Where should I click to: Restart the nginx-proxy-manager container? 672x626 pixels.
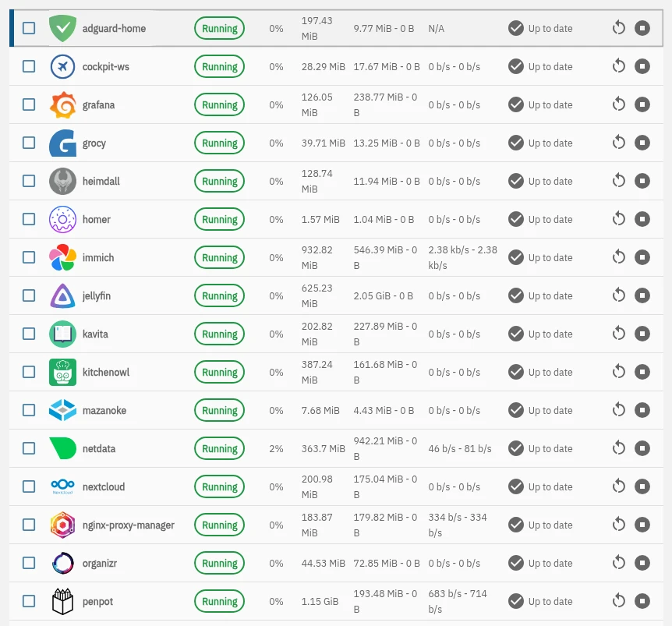[x=619, y=525]
